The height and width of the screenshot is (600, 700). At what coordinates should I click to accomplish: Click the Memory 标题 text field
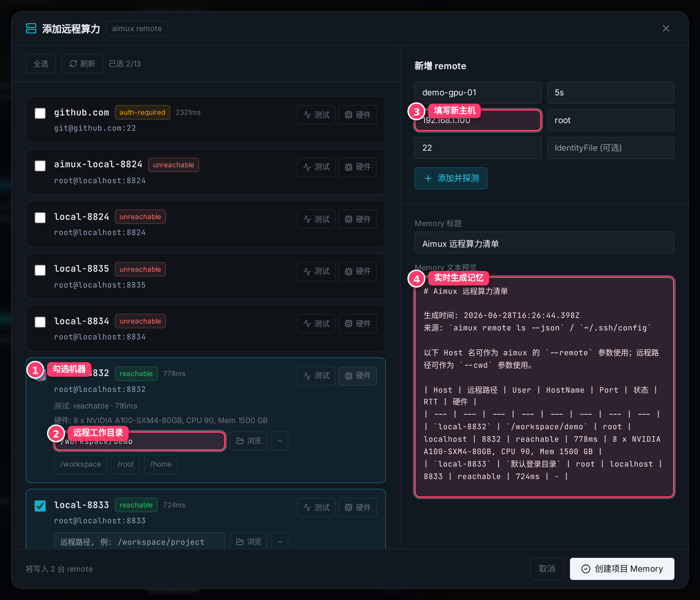[544, 244]
